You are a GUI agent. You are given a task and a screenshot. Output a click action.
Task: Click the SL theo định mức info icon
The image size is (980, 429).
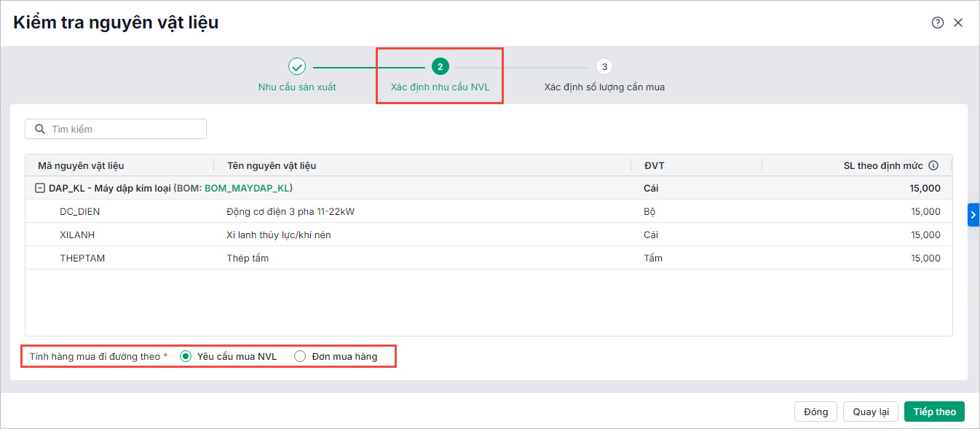pyautogui.click(x=933, y=165)
